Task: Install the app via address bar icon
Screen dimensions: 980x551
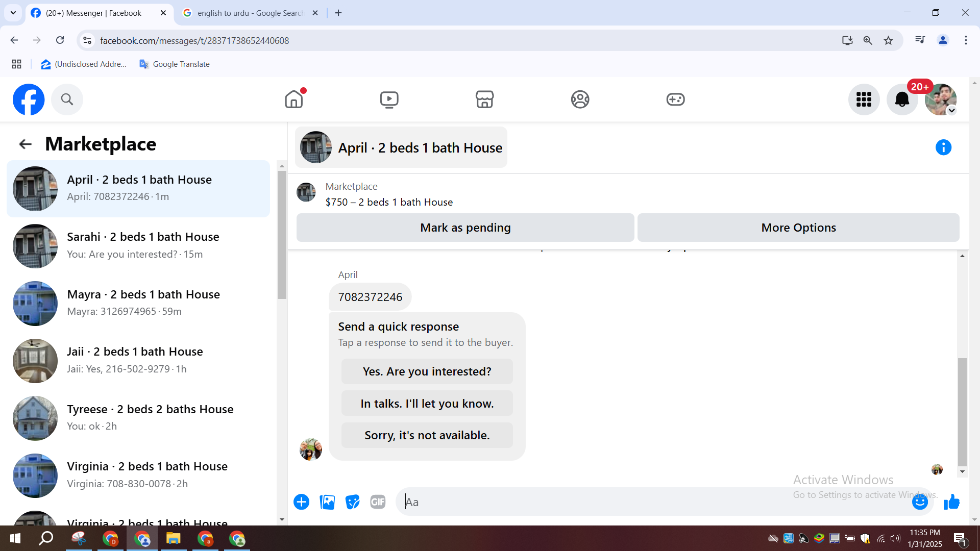Action: (847, 40)
